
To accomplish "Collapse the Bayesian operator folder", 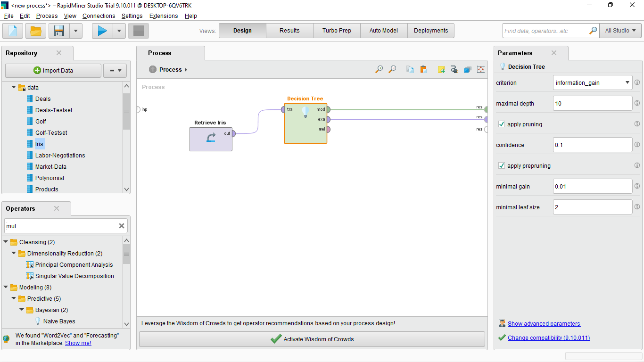I will tap(21, 310).
